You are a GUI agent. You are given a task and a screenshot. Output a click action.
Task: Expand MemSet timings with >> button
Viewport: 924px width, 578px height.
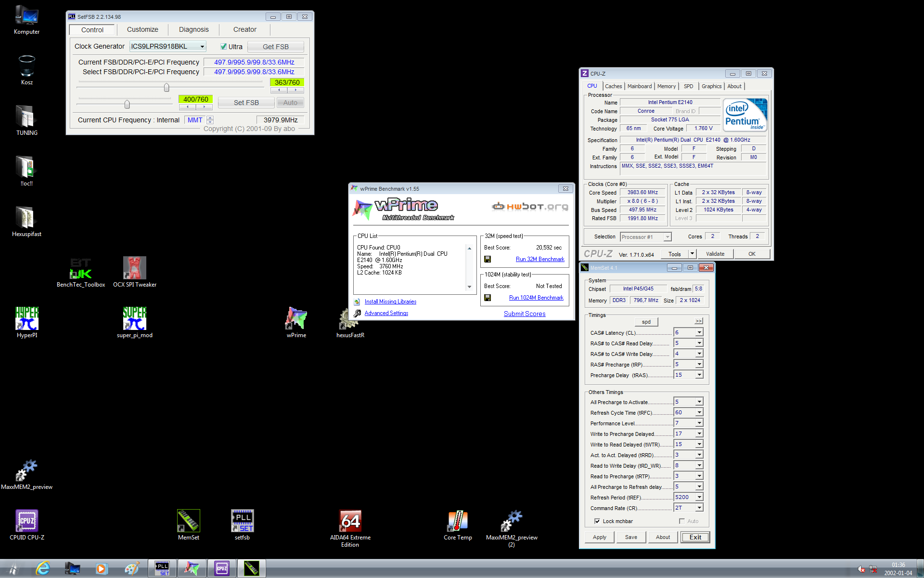699,321
